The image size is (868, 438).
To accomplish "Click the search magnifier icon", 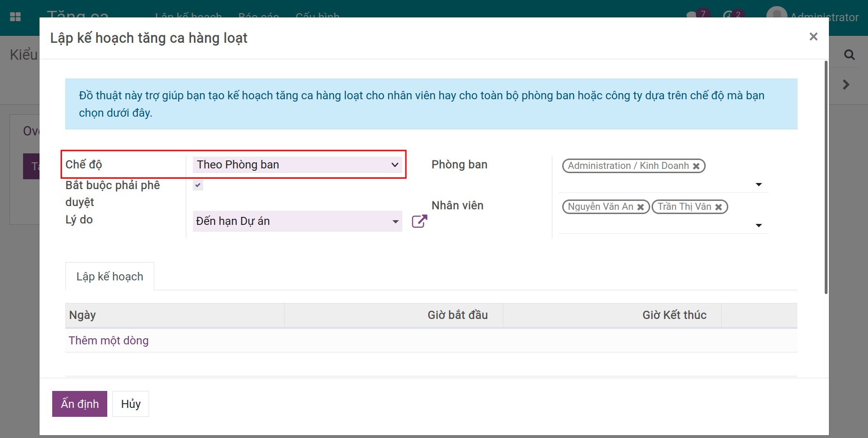I will [x=849, y=55].
